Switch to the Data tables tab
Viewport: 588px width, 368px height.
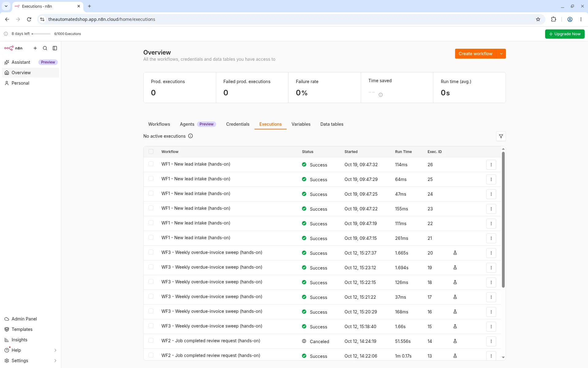click(x=332, y=124)
